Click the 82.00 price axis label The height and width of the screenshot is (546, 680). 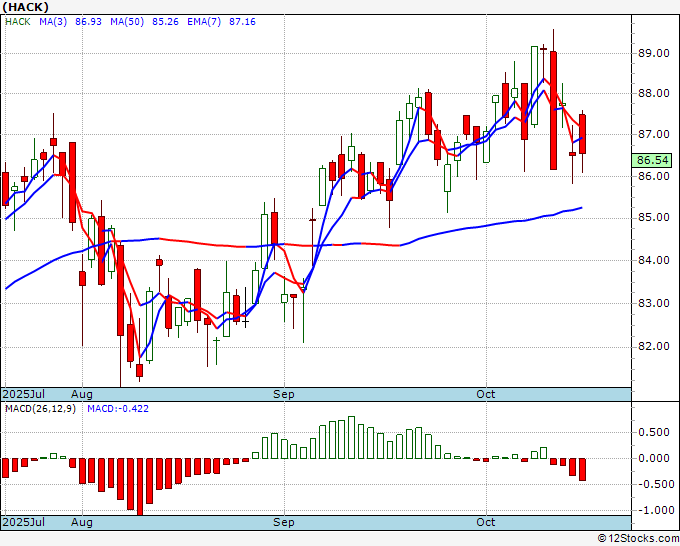pyautogui.click(x=653, y=346)
